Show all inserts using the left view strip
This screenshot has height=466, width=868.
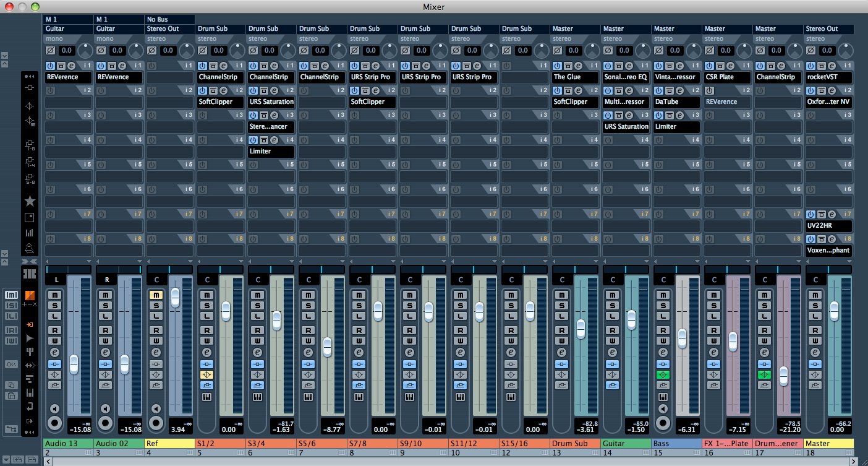[x=30, y=88]
